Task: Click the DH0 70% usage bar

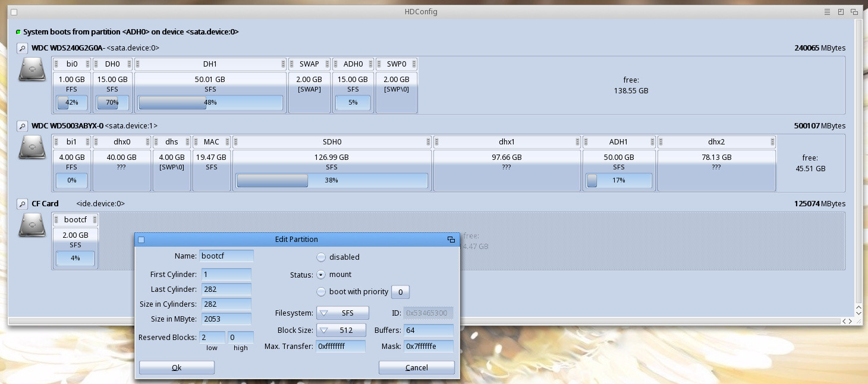Action: pos(112,103)
